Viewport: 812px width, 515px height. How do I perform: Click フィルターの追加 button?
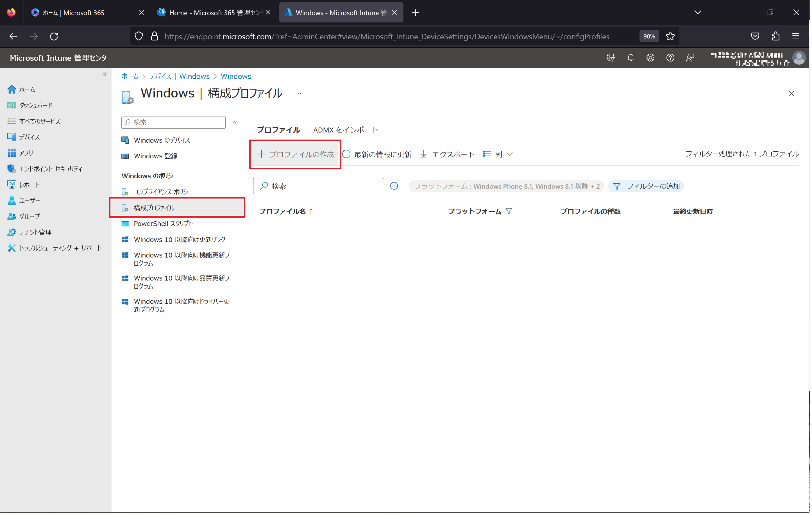(647, 186)
